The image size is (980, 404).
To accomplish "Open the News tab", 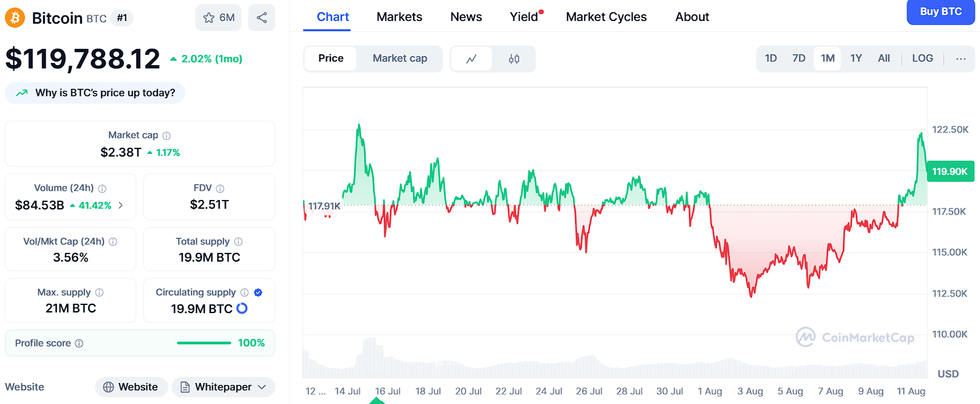I will point(466,17).
